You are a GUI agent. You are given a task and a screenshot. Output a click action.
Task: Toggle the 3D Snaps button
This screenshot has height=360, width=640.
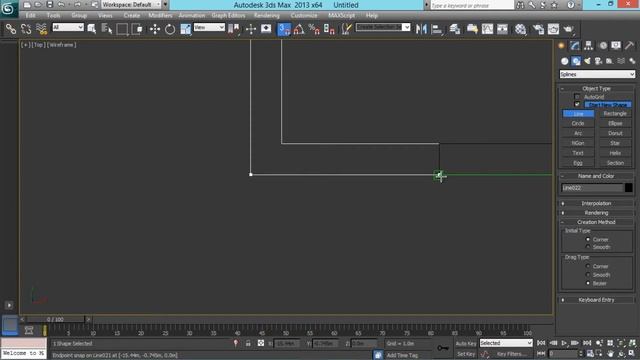coord(284,29)
